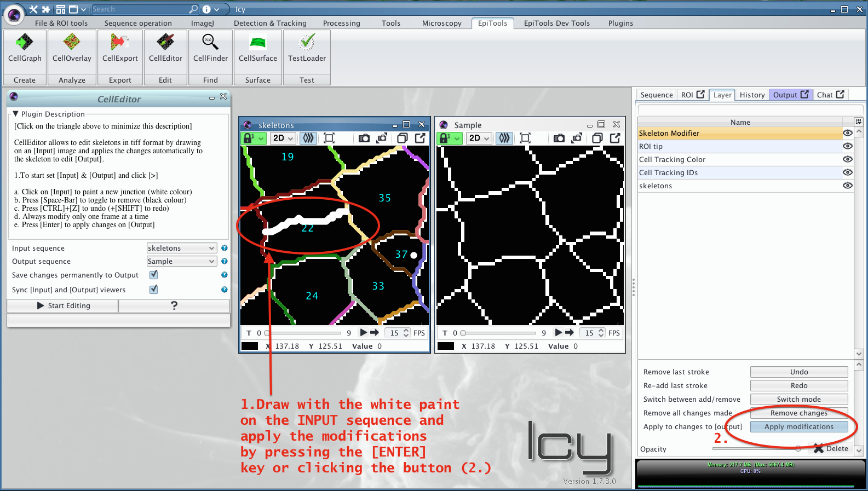Select the Microscopy ribbon tab
Image resolution: width=868 pixels, height=491 pixels.
pyautogui.click(x=442, y=23)
